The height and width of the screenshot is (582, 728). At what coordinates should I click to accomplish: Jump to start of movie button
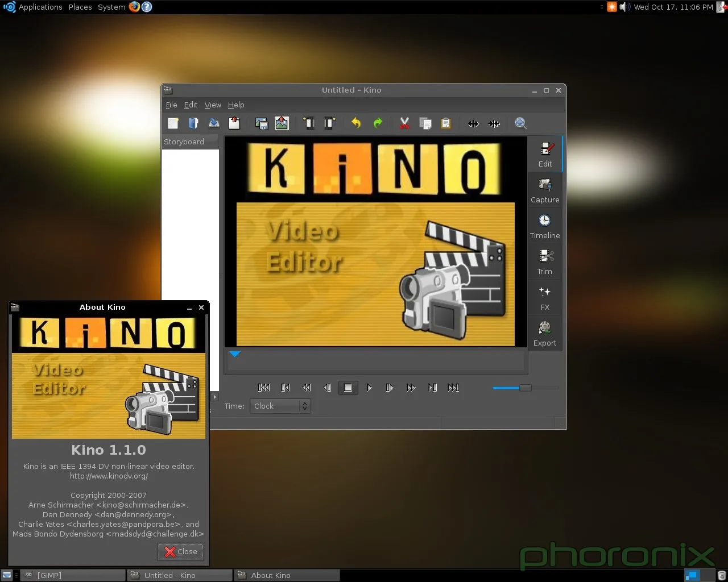click(x=264, y=388)
